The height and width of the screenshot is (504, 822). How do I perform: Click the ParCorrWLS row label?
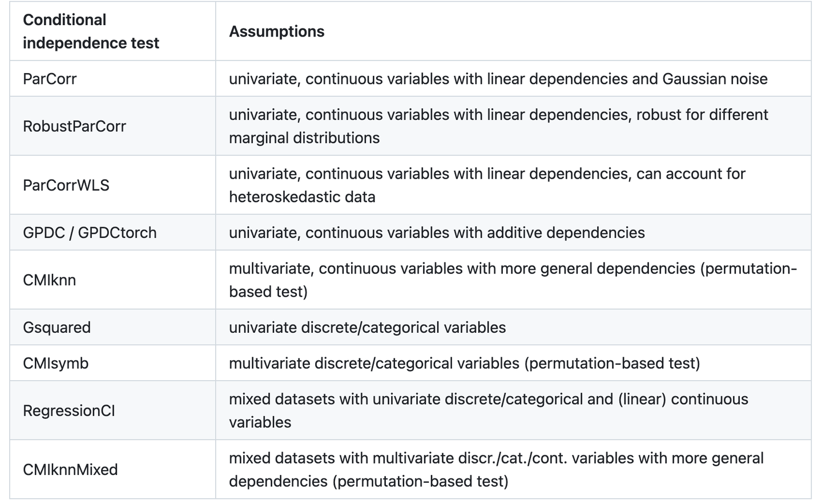[x=66, y=185]
